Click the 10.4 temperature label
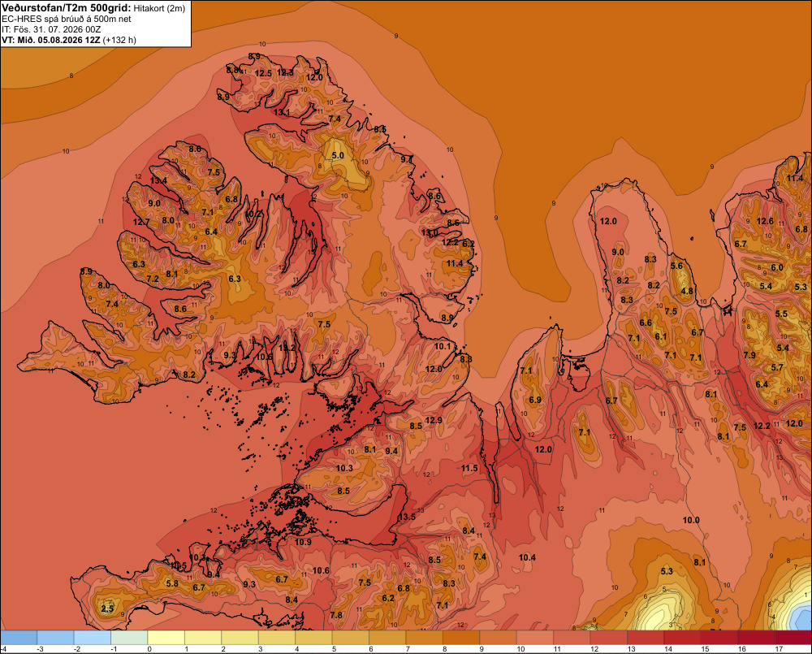Screen dimensions: 812x654 [x=527, y=557]
